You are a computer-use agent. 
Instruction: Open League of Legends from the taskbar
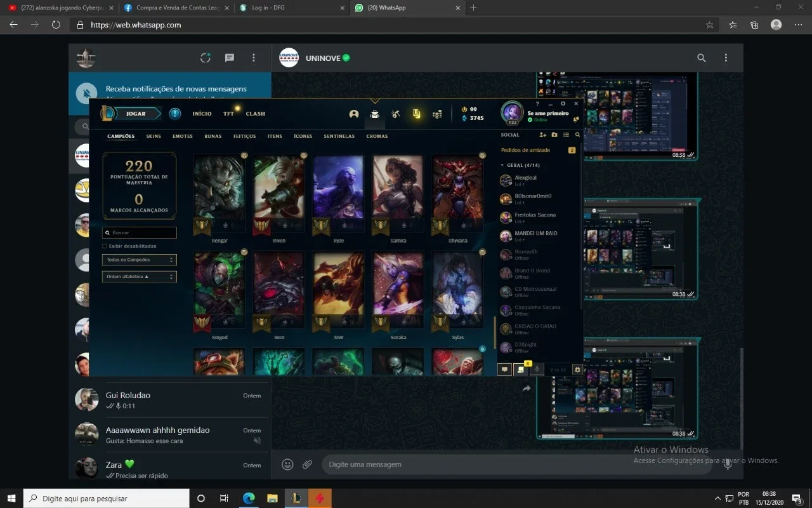click(296, 498)
